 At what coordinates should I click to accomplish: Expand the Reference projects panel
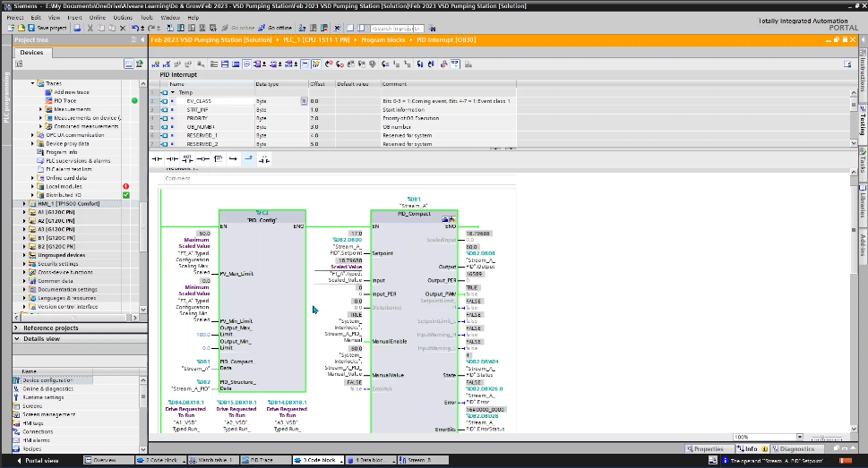[x=14, y=328]
